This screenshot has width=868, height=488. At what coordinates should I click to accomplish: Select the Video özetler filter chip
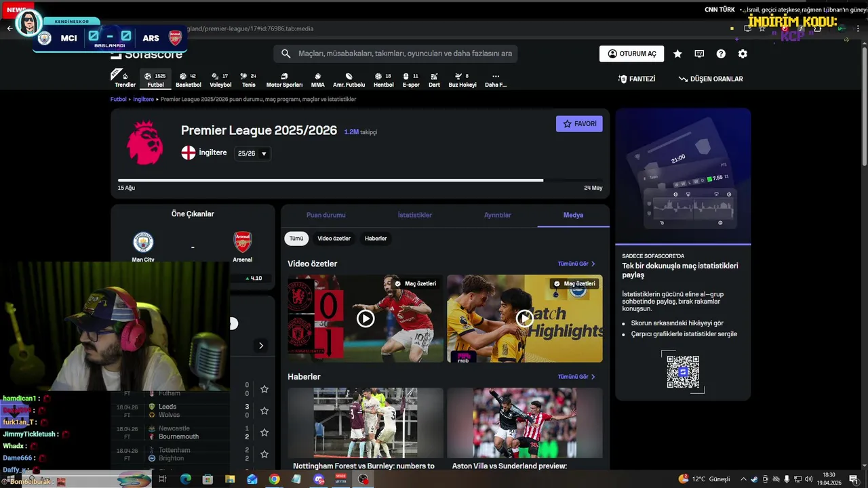(x=334, y=239)
